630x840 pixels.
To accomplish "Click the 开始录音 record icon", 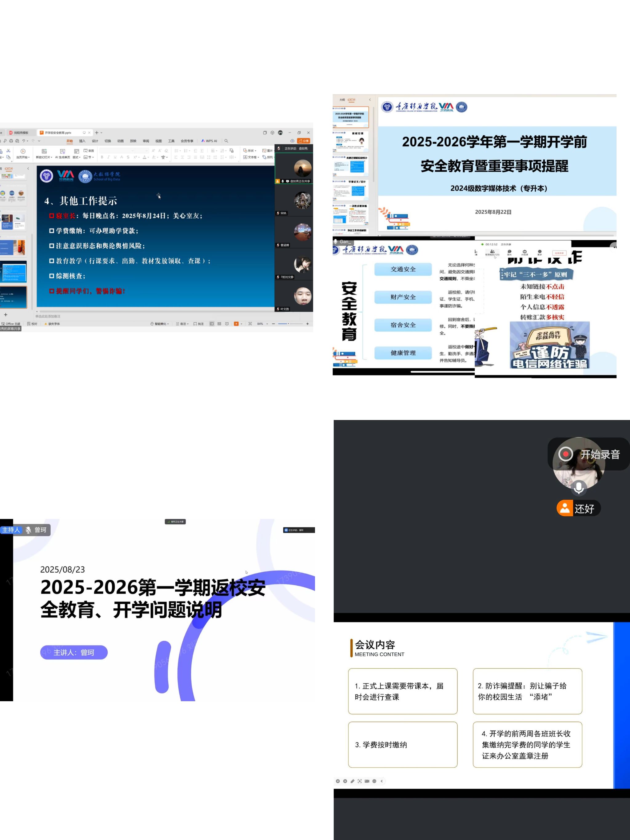I will (x=565, y=454).
